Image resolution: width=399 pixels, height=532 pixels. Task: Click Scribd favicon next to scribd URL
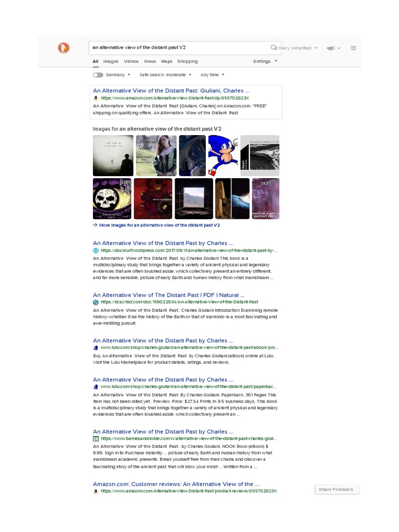coord(96,302)
